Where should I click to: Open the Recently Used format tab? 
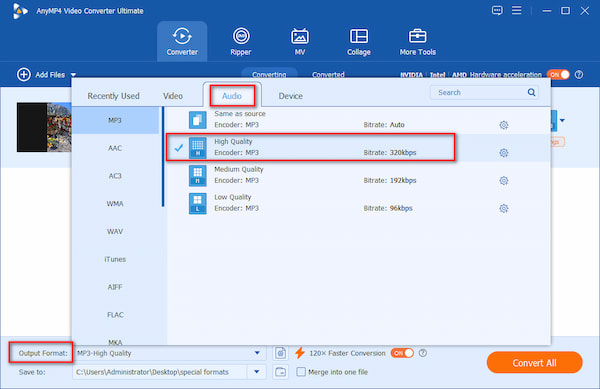pos(113,96)
